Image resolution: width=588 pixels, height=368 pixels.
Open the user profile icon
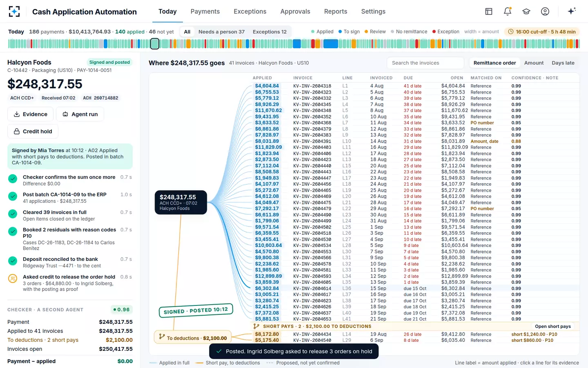(545, 11)
